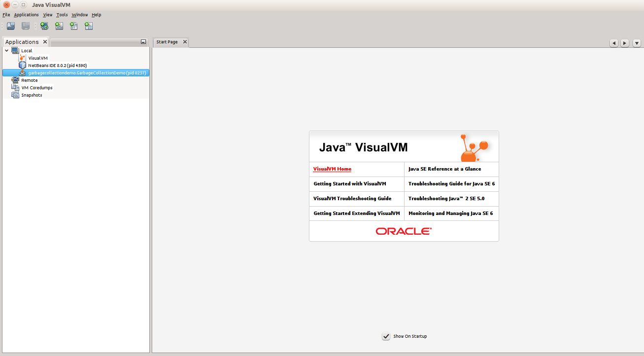The image size is (644, 356).
Task: Click the Remote hosts network icon
Action: coord(15,80)
